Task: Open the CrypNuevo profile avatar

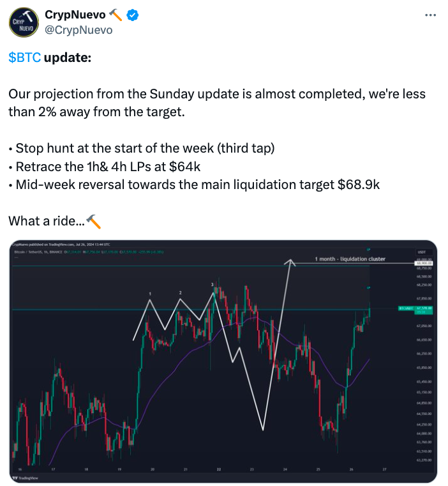Action: [x=24, y=22]
